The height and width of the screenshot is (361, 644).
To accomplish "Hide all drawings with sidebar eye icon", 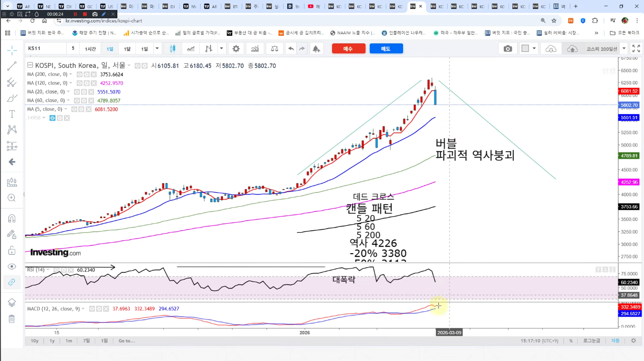I will [12, 266].
